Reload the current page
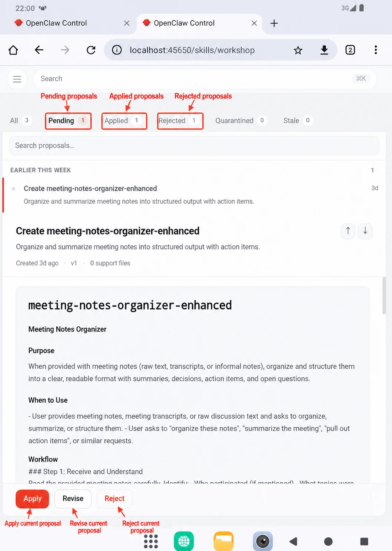 point(91,50)
